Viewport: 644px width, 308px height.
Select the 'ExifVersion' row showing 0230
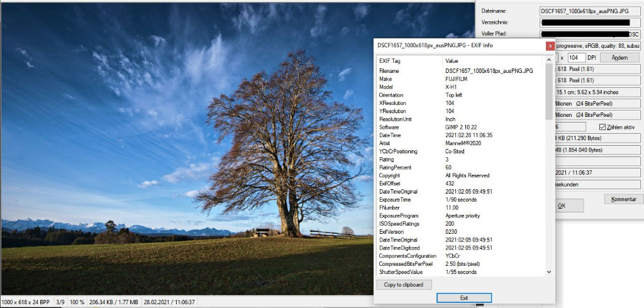pyautogui.click(x=461, y=232)
